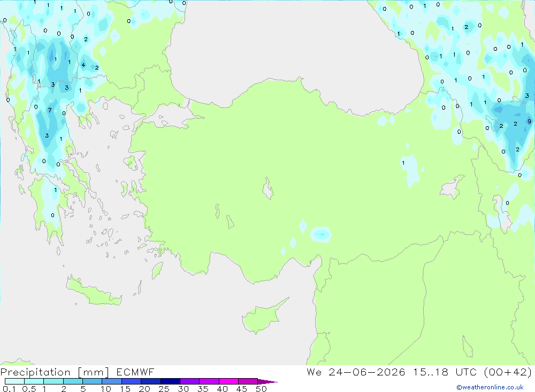Click the 0.5–1 mm legend color swatch
Viewport: 535px width, 392px height.
coord(34,381)
